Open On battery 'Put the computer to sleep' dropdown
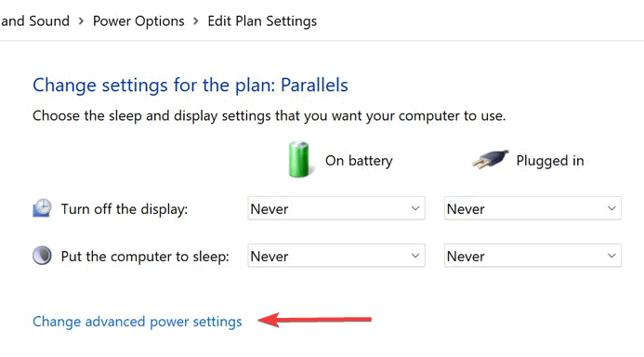Viewport: 644px width, 357px height. click(x=336, y=256)
